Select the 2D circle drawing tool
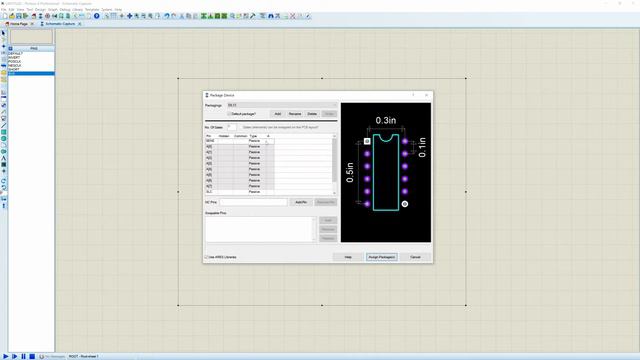 [4, 138]
